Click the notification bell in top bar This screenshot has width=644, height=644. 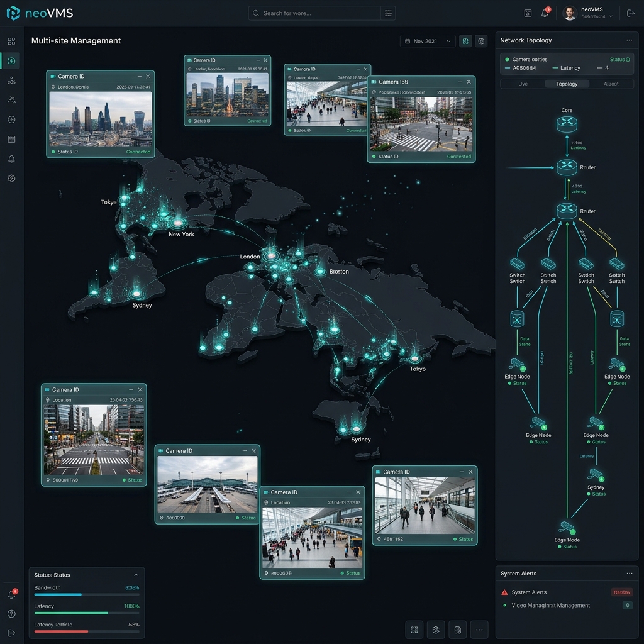point(545,13)
